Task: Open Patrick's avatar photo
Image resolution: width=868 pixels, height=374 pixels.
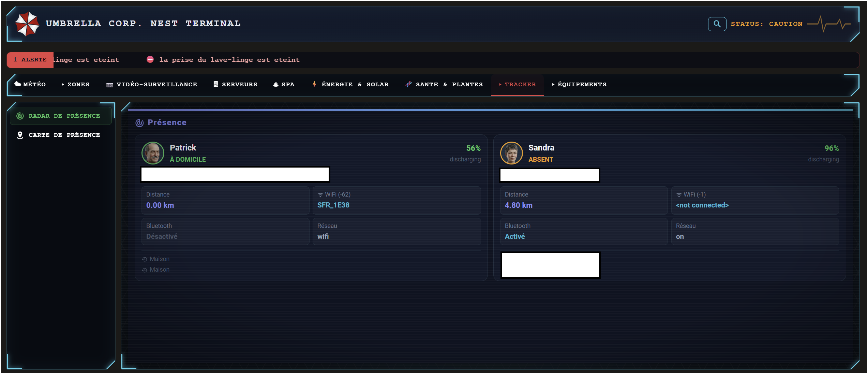Action: point(153,153)
